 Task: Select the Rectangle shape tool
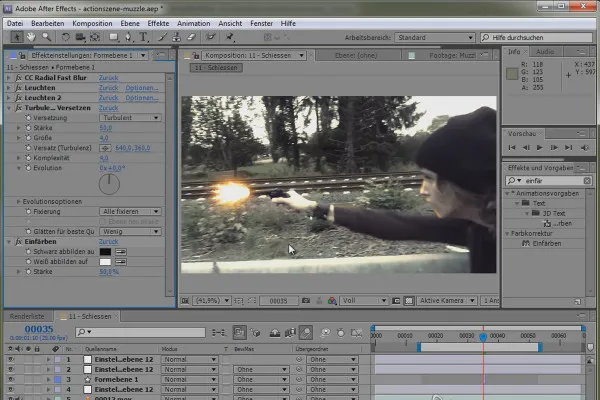click(x=114, y=37)
